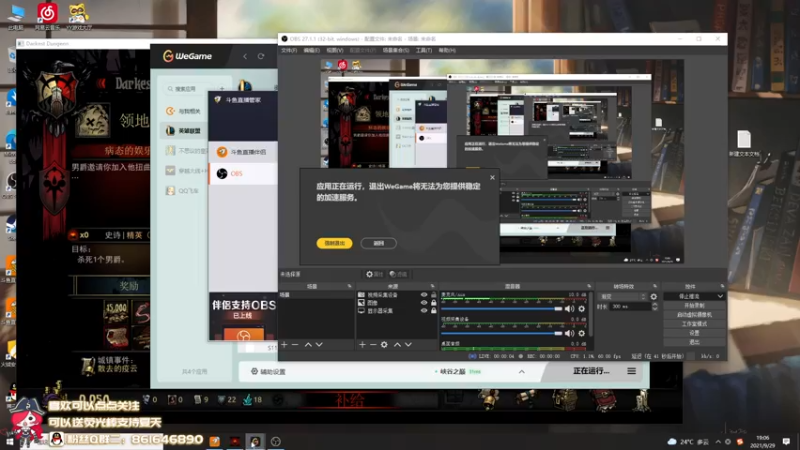Screen dimensions: 800x450
Task: Expand the 峡谷之巅 server chevron
Action: 521,371
